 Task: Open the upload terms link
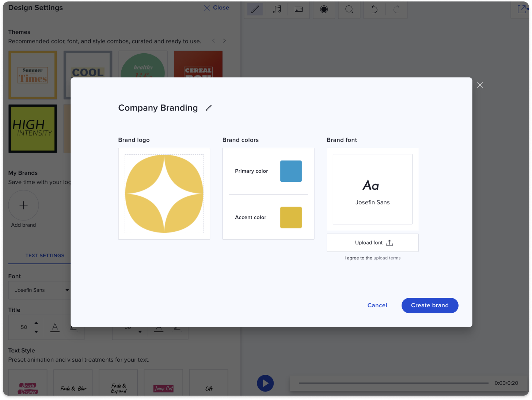[387, 258]
